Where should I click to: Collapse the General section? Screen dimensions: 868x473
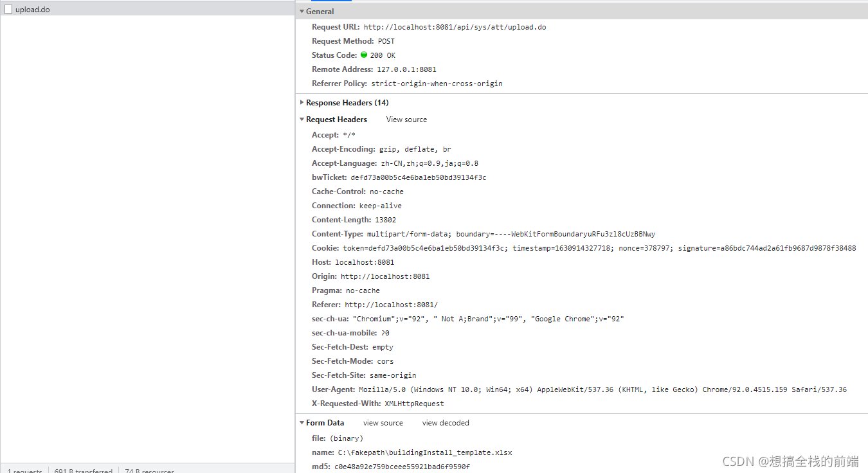[302, 12]
